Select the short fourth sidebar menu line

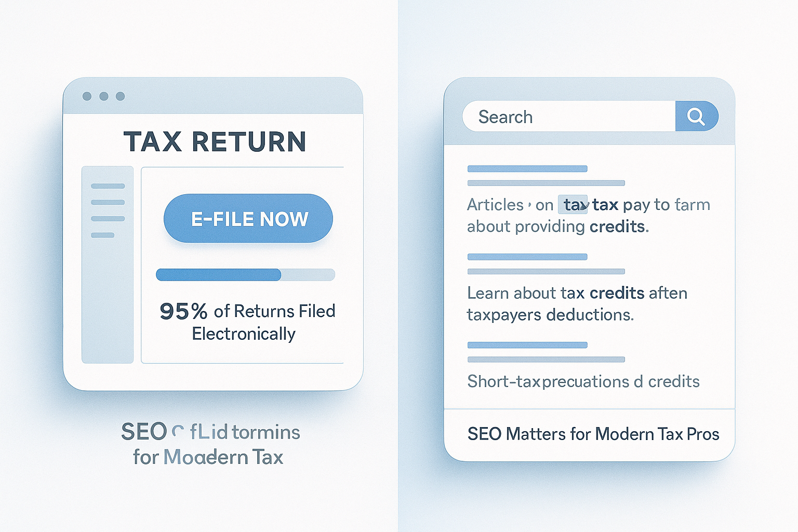pyautogui.click(x=102, y=235)
